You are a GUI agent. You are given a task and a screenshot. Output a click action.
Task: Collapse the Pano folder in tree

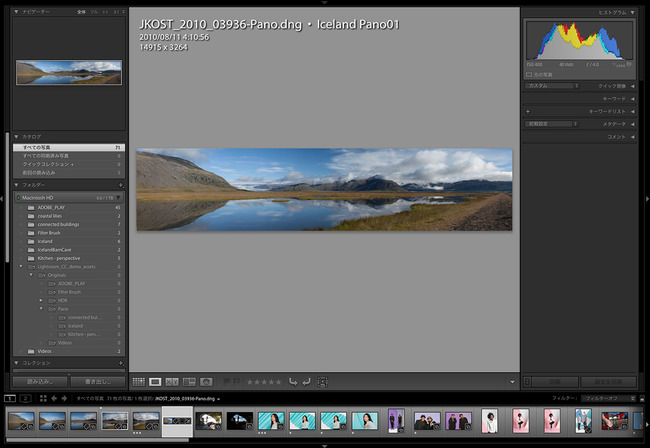coord(41,309)
